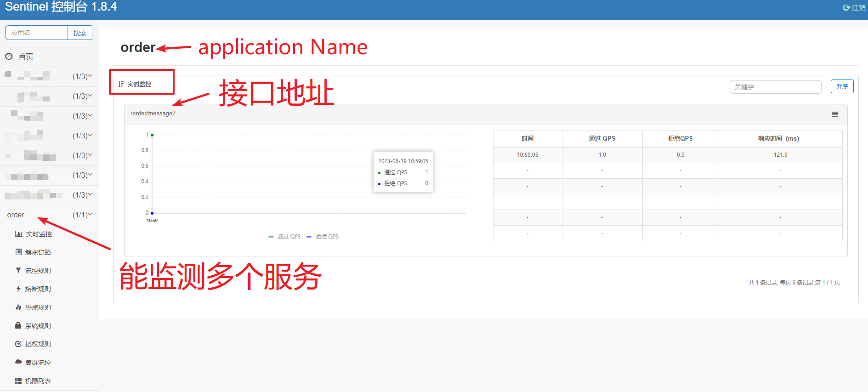The height and width of the screenshot is (392, 868).
Task: Expand the sixth blurred app (1/3) chevron
Action: pos(90,175)
